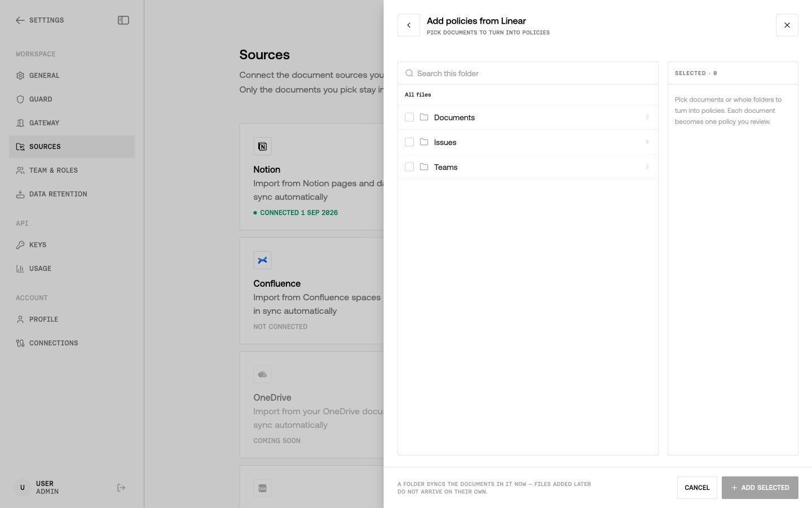Click the Teams folder name
Viewport: 812px width, 508px height.
click(445, 167)
